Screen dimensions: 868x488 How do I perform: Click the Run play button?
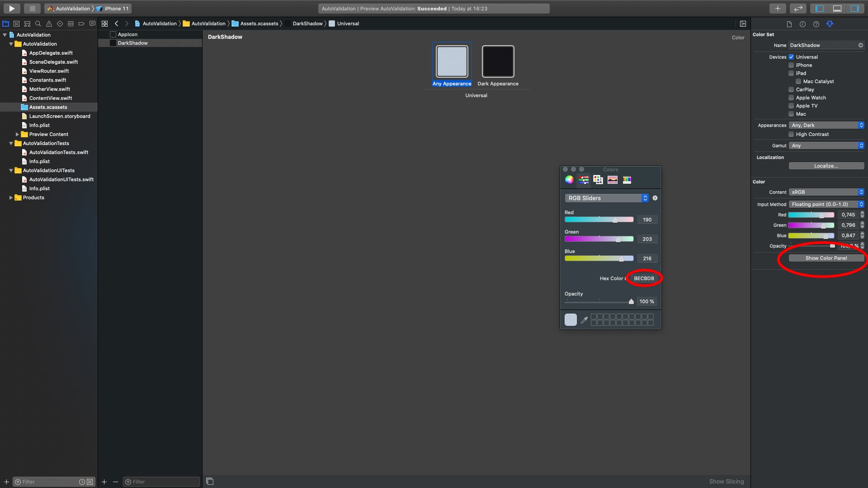click(12, 8)
